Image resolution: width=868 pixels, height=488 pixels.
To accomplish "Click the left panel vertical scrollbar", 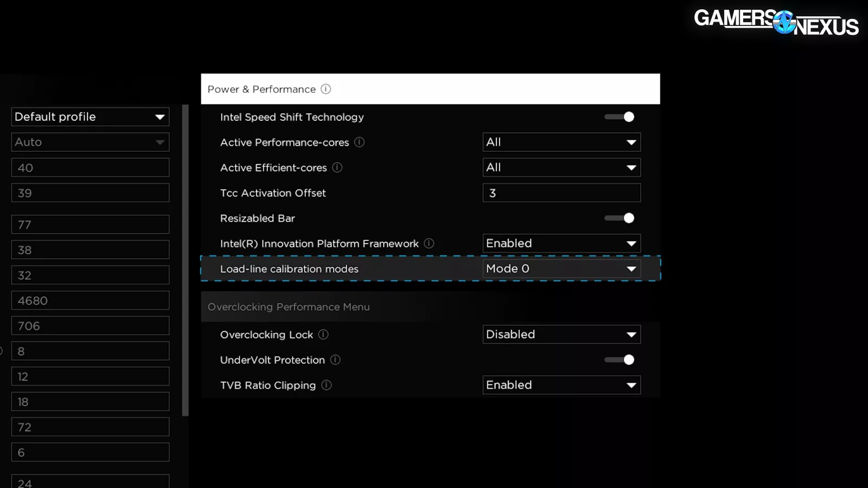I will 186,260.
